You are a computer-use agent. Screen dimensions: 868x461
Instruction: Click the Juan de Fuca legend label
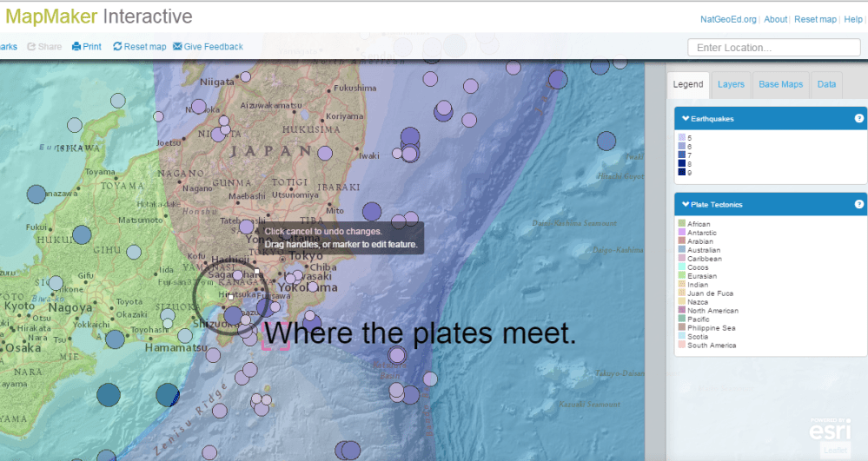click(x=710, y=293)
